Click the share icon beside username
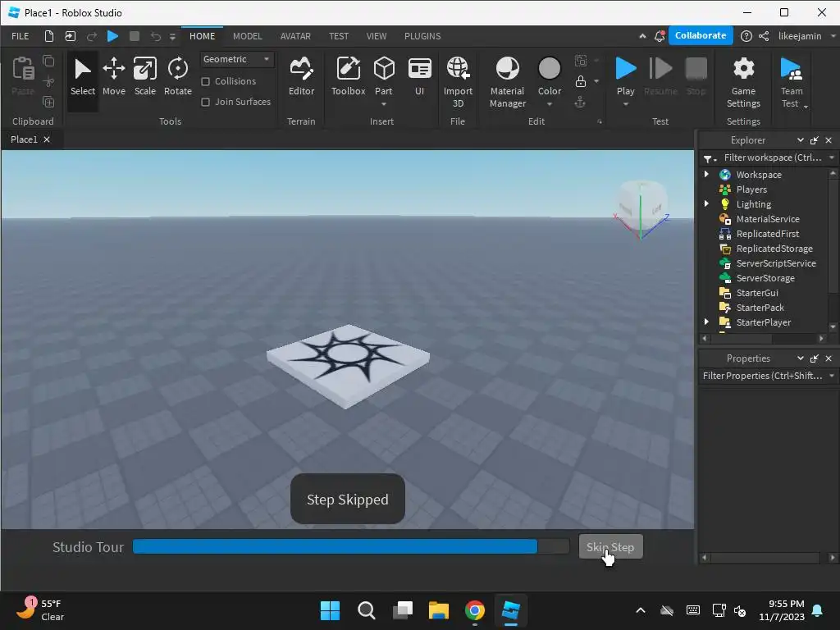Screen dimensions: 840x630 [x=764, y=36]
